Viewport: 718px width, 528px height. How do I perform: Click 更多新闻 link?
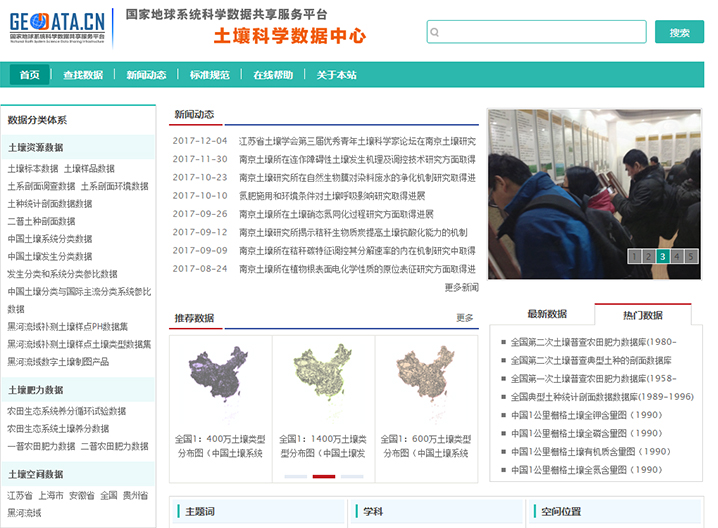point(462,287)
